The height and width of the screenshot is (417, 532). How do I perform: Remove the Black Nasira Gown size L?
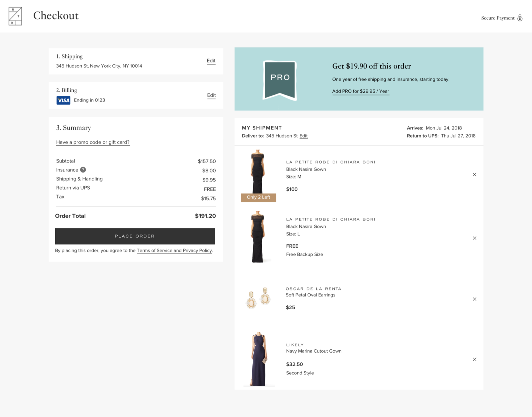tap(474, 238)
